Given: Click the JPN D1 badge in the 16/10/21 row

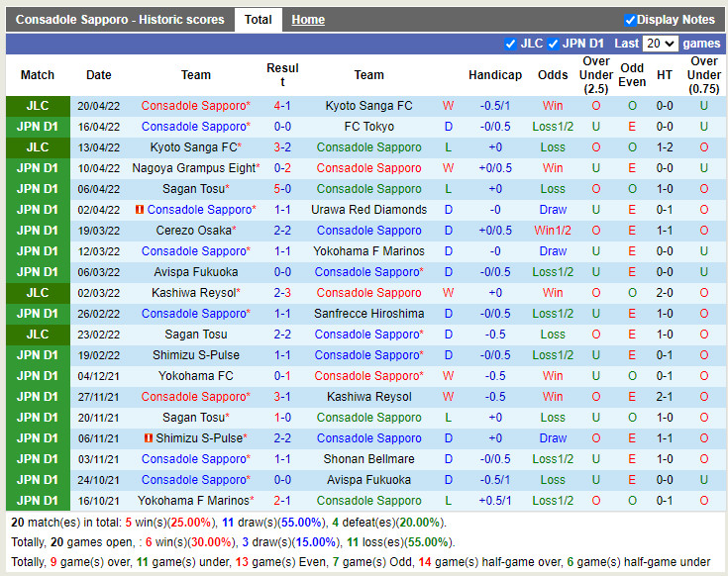Looking at the screenshot, I should click(38, 501).
